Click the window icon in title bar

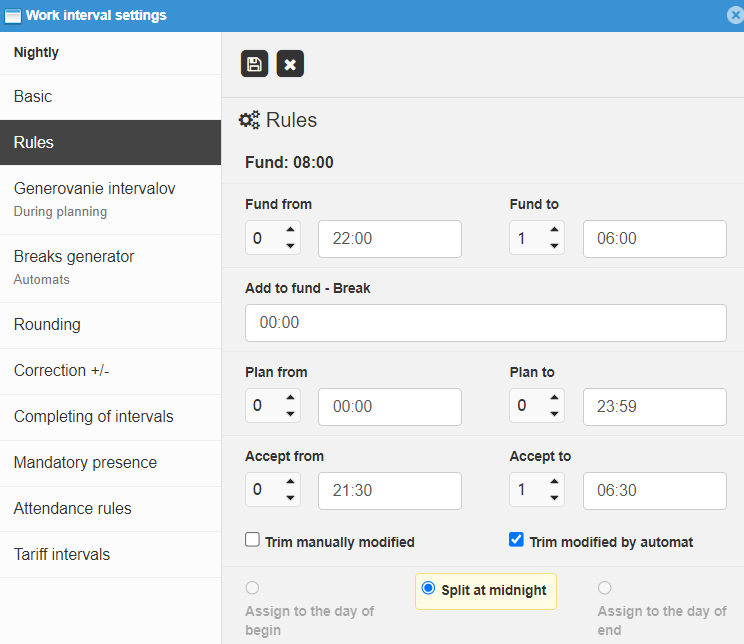pyautogui.click(x=12, y=16)
